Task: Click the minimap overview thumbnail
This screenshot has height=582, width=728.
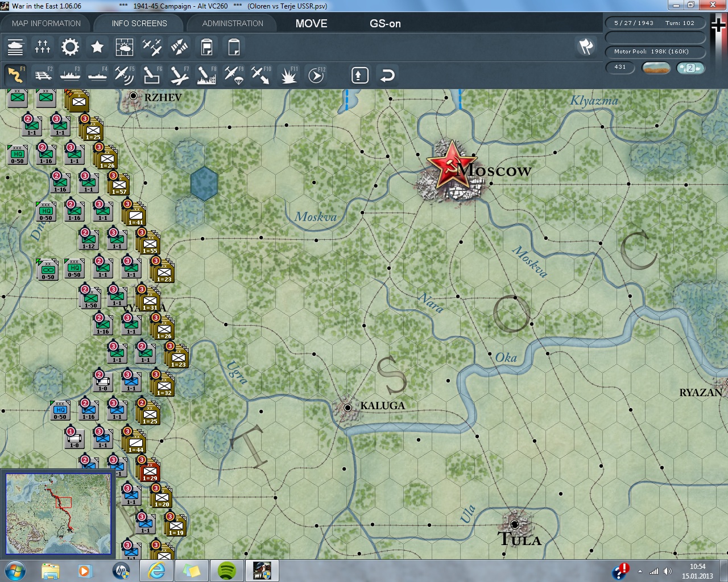Action: click(58, 513)
